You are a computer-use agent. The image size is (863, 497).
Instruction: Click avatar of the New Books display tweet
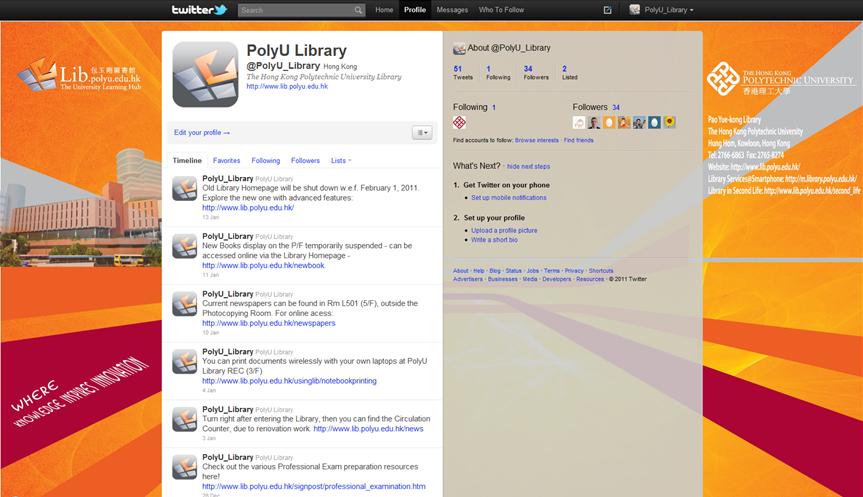[184, 246]
